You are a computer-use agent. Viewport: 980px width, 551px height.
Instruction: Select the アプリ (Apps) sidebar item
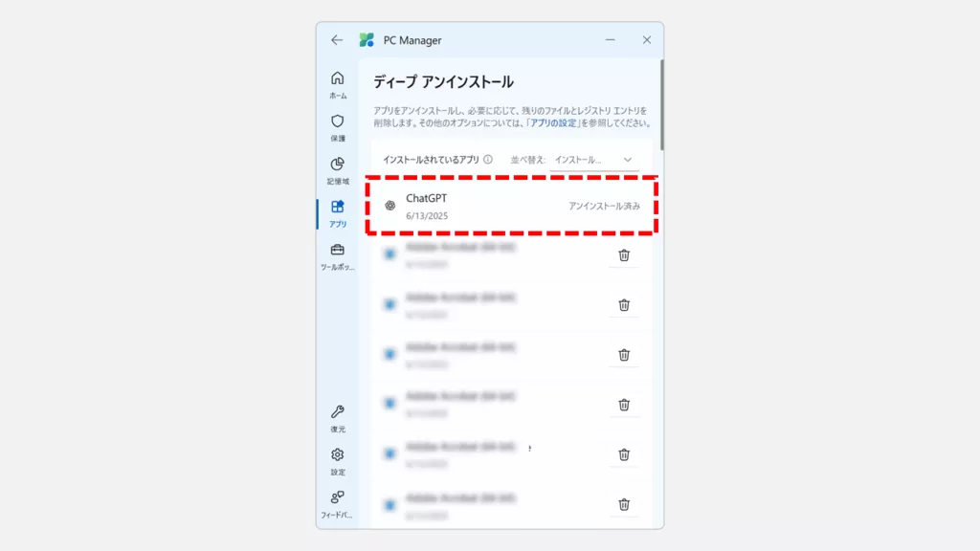pos(338,213)
